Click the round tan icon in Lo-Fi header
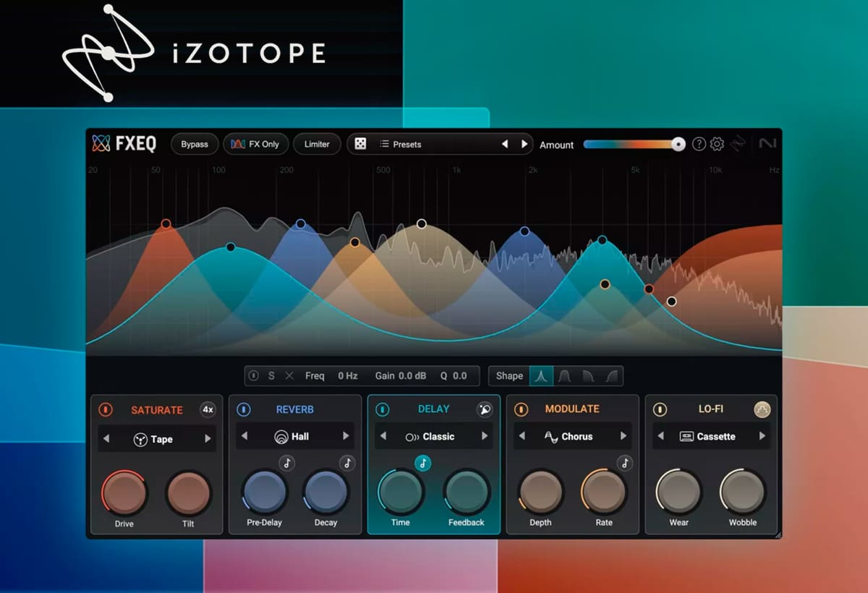 click(x=762, y=409)
